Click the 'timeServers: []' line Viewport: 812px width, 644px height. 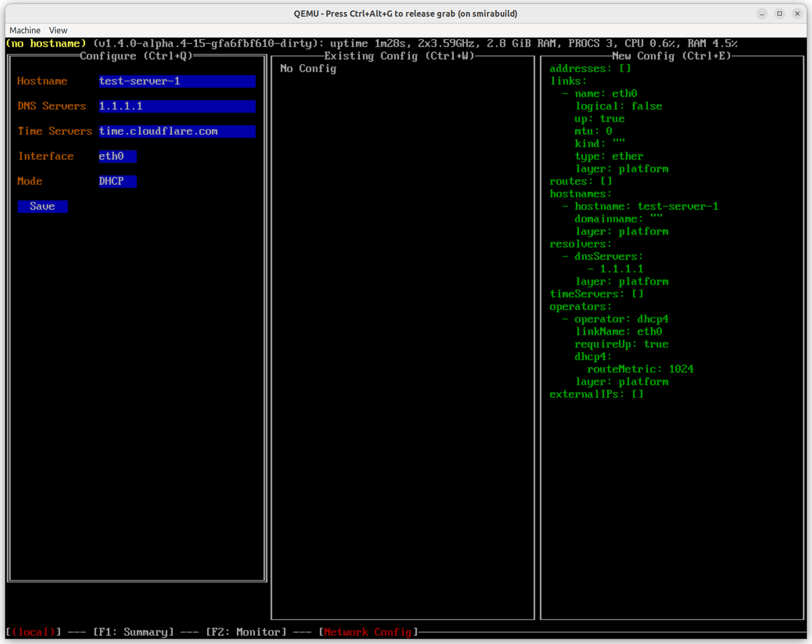point(596,294)
